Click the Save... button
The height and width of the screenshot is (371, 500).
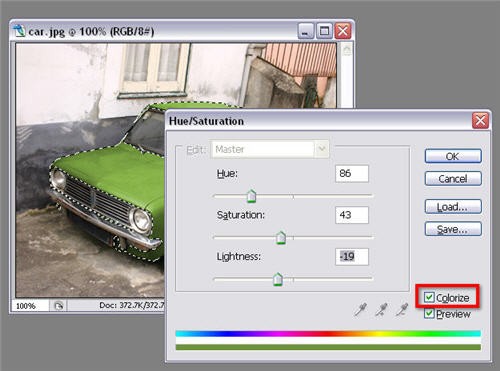coord(453,229)
